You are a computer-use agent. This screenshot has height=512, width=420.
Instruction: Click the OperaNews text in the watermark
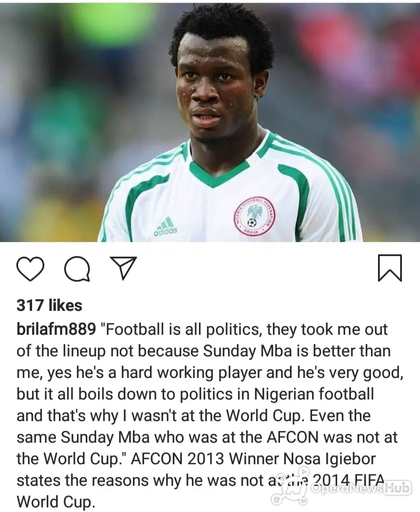pyautogui.click(x=348, y=489)
